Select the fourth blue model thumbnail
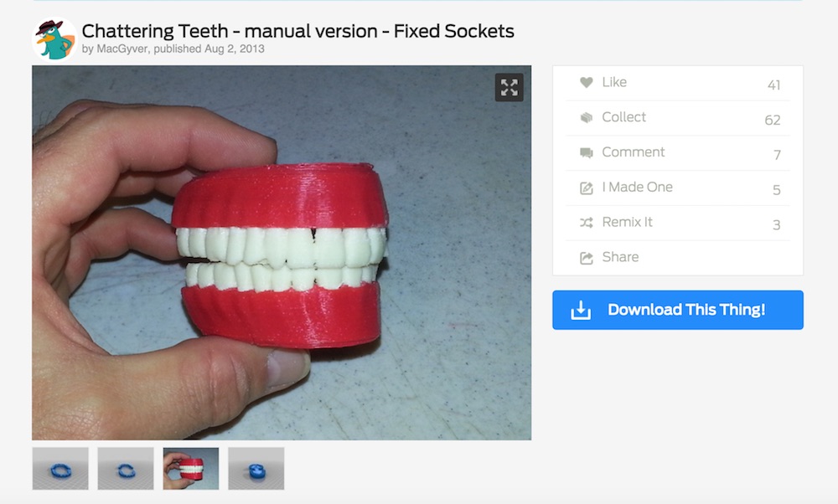Screen dimensions: 838x504 [256, 469]
